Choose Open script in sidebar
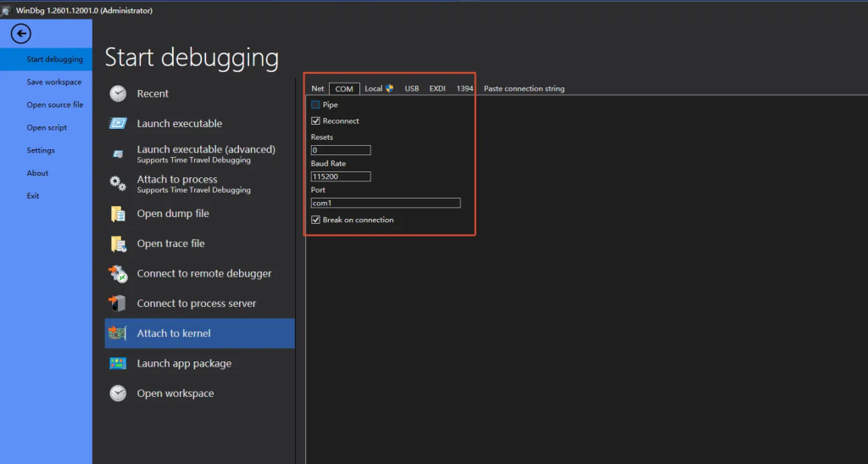The width and height of the screenshot is (868, 464). coord(46,127)
